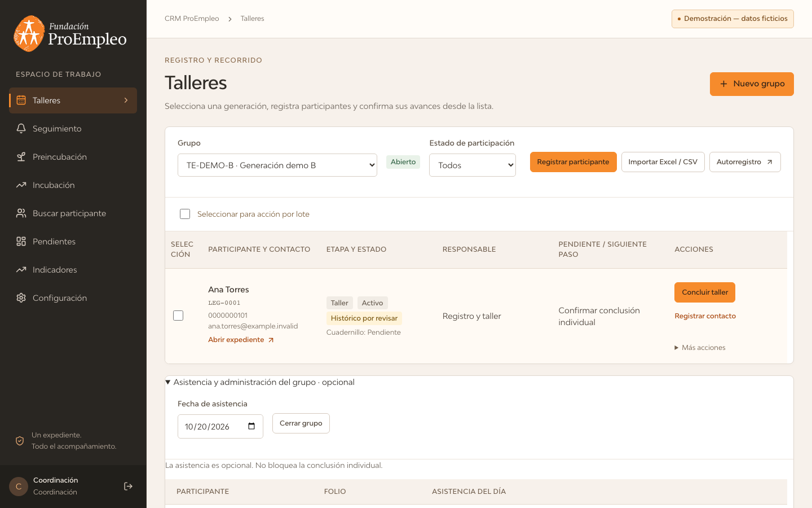This screenshot has width=812, height=508.
Task: Click the Coordinación user avatar
Action: point(19,487)
